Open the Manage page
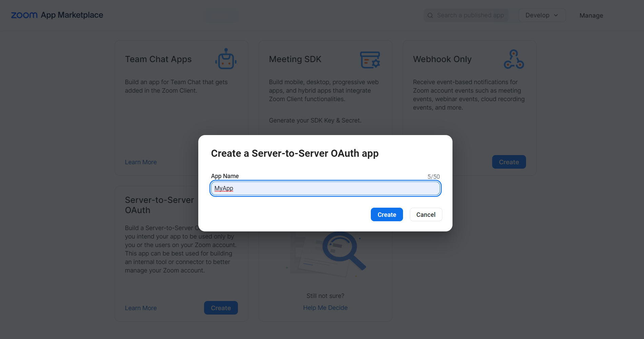Viewport: 644px width, 339px height. [591, 16]
